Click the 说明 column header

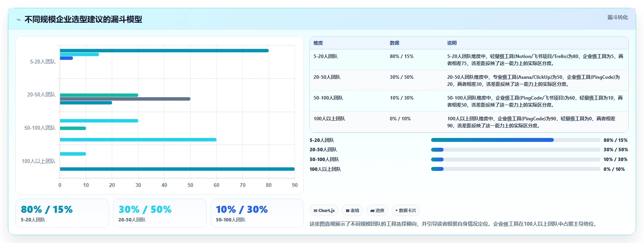(x=452, y=43)
